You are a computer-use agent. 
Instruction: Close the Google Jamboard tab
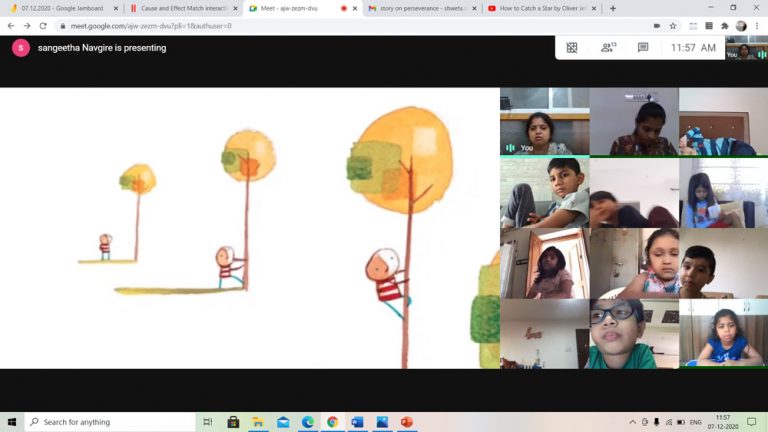[x=116, y=8]
